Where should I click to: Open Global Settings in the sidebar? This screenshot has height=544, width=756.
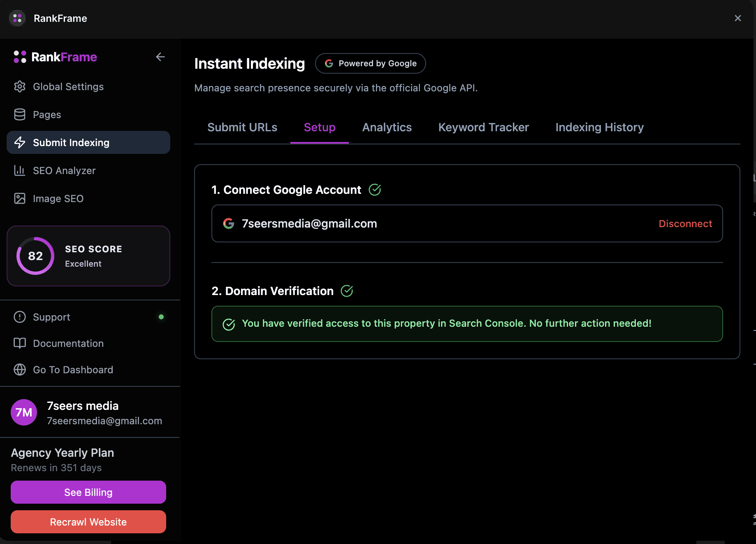coord(88,86)
